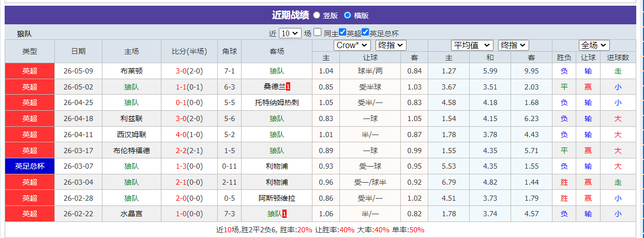Open home team 西汉姆联 link
The height and width of the screenshot is (238, 644).
click(131, 135)
